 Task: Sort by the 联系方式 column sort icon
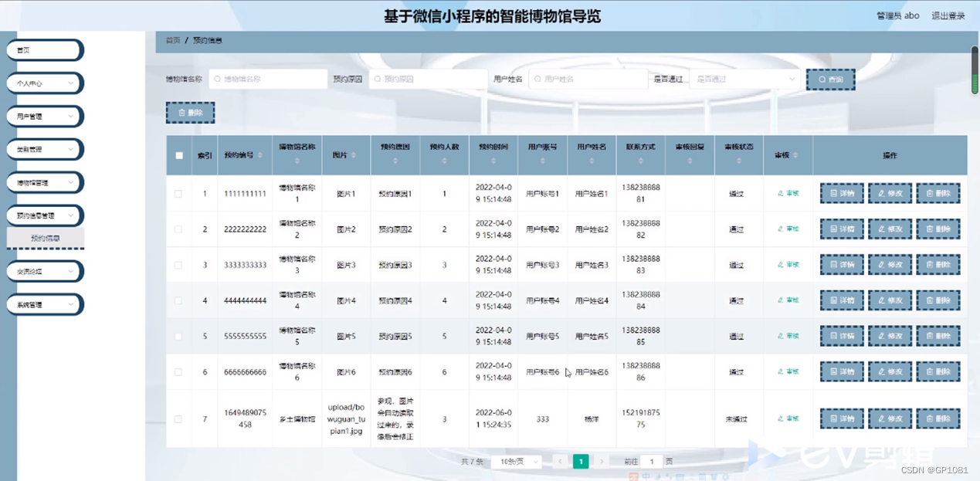click(640, 161)
